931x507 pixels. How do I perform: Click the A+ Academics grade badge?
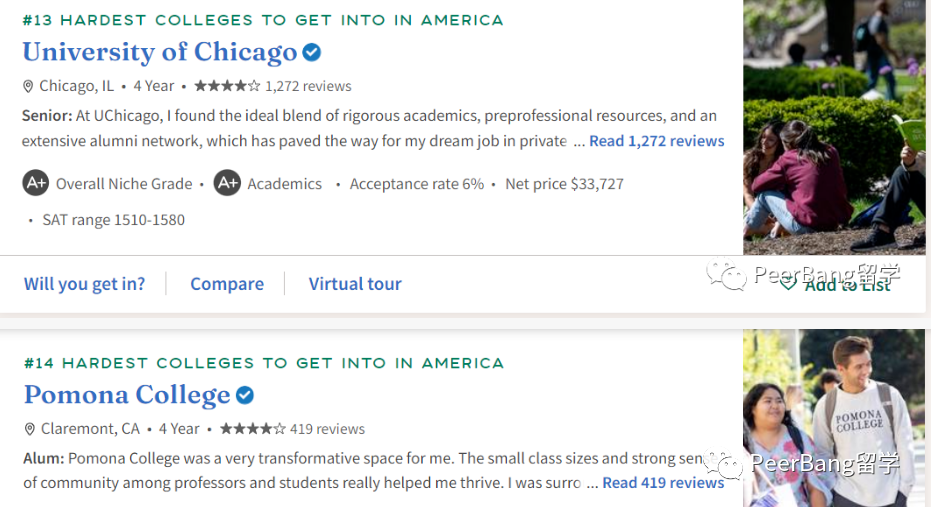pos(227,183)
